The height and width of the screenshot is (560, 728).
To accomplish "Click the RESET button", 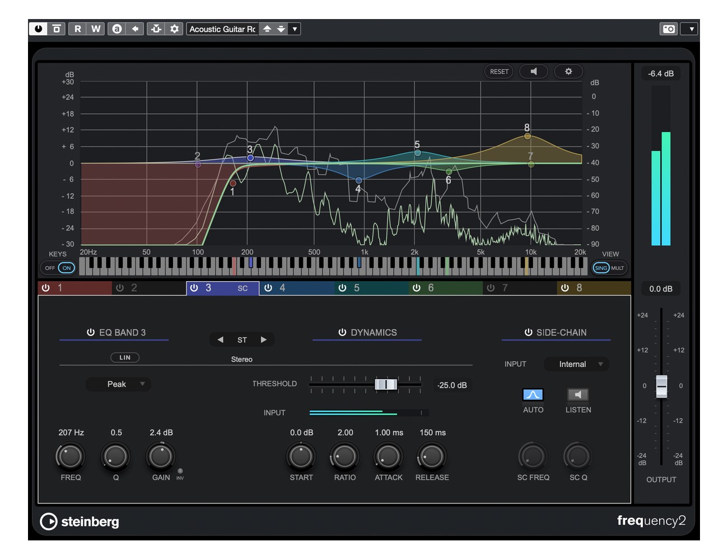I will point(499,72).
